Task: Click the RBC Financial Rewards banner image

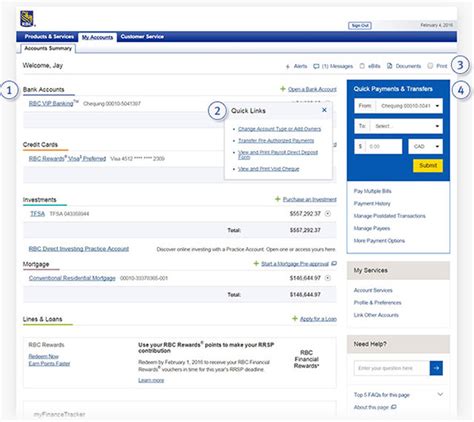Action: [x=307, y=359]
